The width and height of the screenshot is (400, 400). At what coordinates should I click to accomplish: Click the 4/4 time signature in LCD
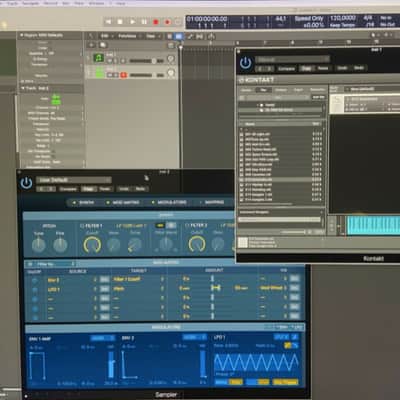[368, 17]
